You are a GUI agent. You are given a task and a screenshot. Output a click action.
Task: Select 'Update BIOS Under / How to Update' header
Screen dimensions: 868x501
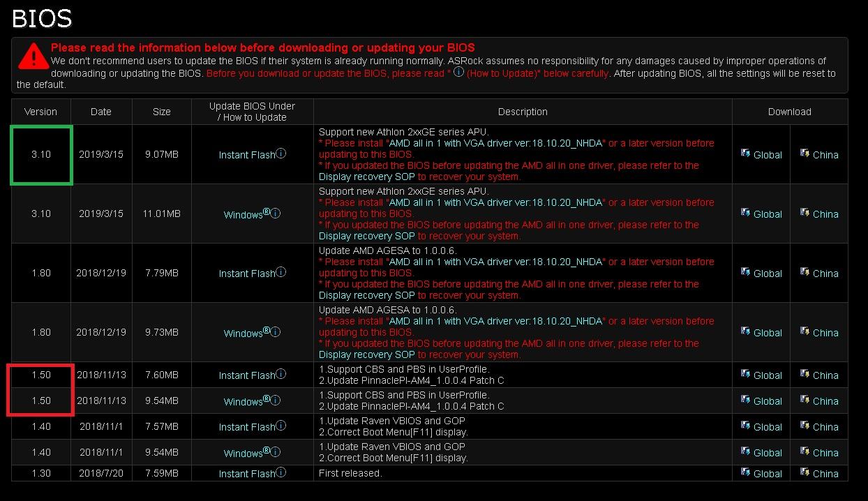pos(253,112)
